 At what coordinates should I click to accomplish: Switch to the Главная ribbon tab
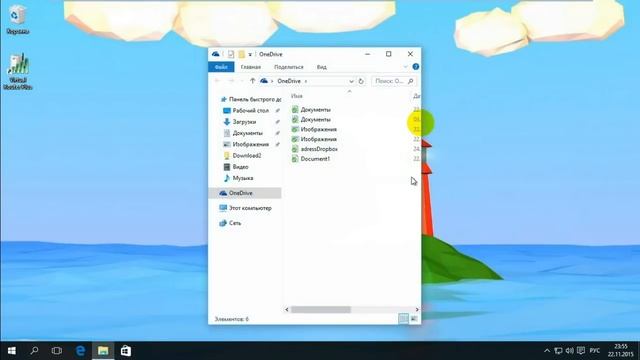[251, 67]
